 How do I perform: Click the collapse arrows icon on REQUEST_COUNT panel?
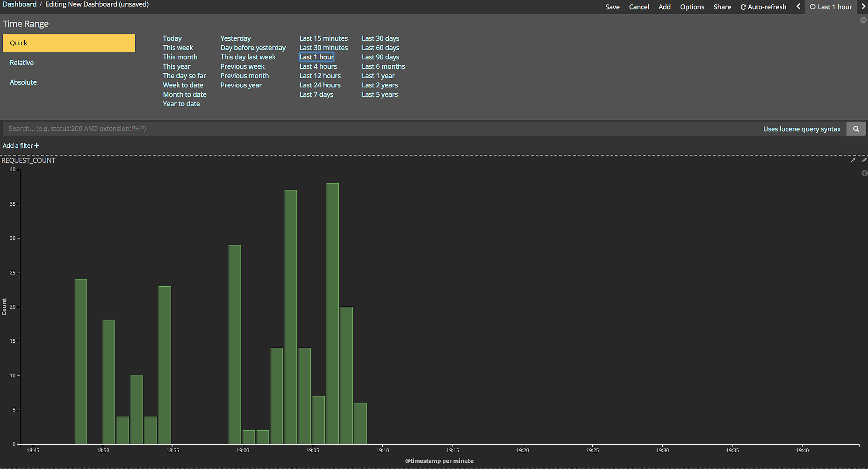(x=853, y=160)
